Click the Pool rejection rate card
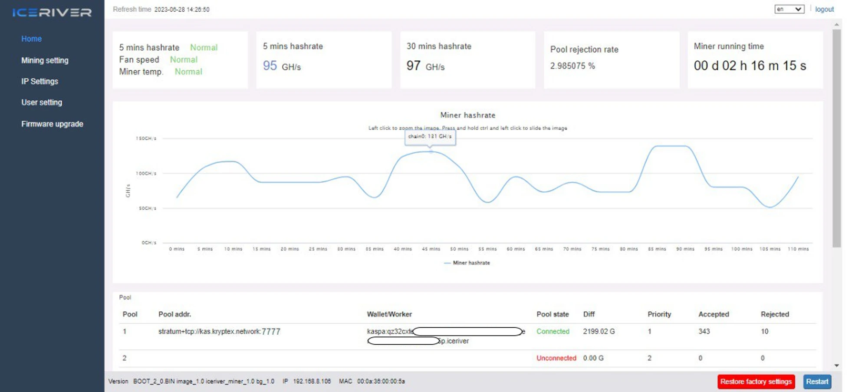The width and height of the screenshot is (868, 392). tap(611, 60)
